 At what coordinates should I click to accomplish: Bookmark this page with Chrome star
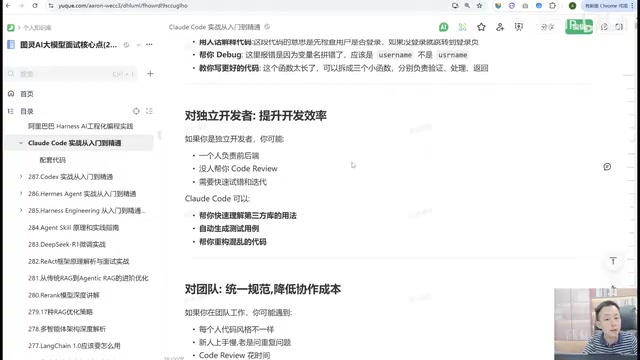click(480, 6)
